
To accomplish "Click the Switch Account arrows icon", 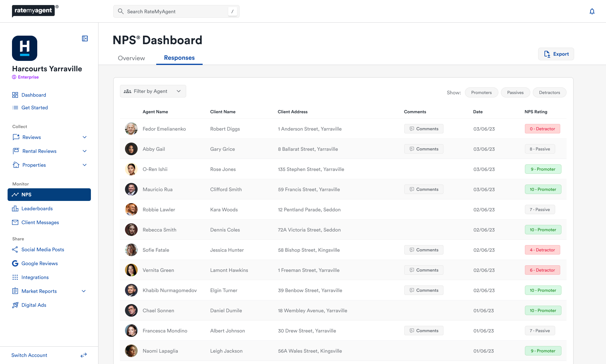I will [84, 355].
